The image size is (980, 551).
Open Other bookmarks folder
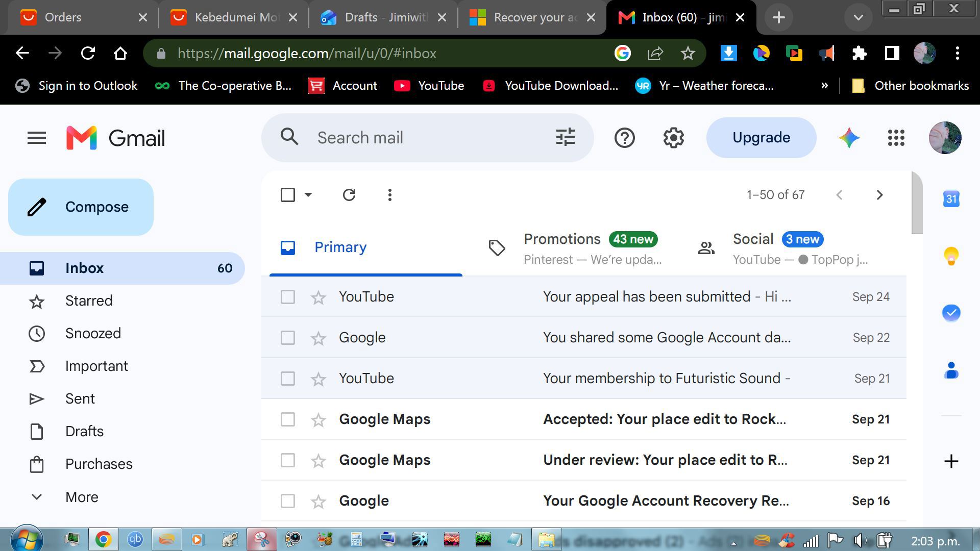pyautogui.click(x=910, y=86)
